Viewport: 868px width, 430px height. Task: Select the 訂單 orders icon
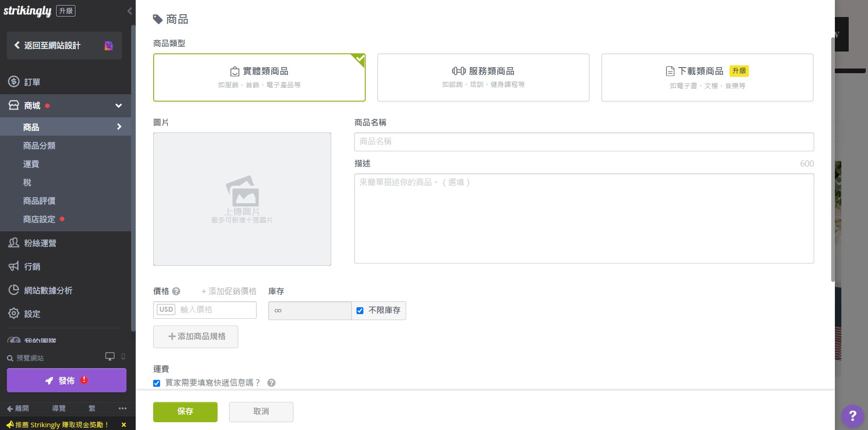click(x=13, y=81)
